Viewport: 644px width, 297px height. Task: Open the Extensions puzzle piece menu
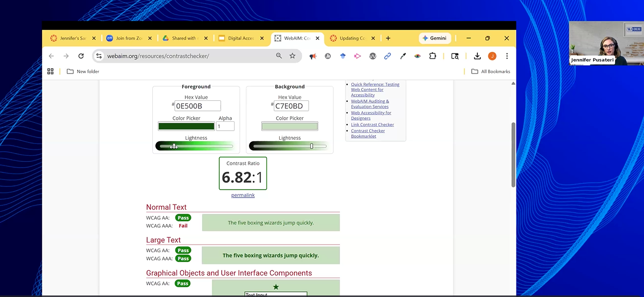tap(433, 56)
